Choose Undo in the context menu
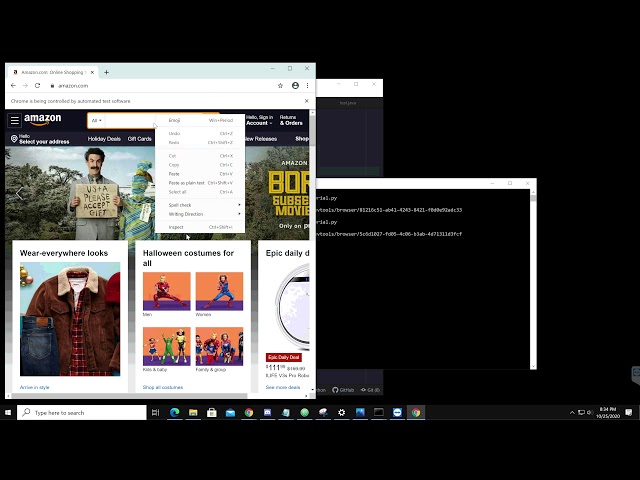 [x=200, y=133]
